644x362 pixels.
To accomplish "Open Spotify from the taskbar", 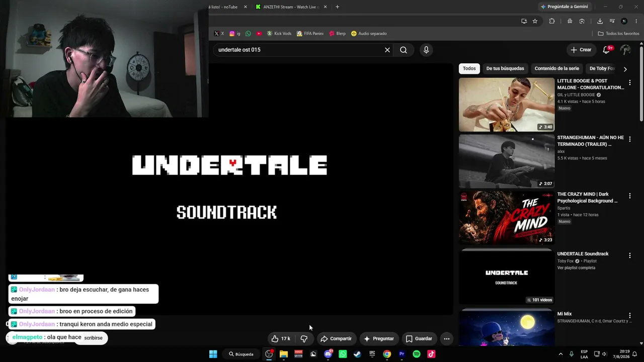I will (417, 354).
